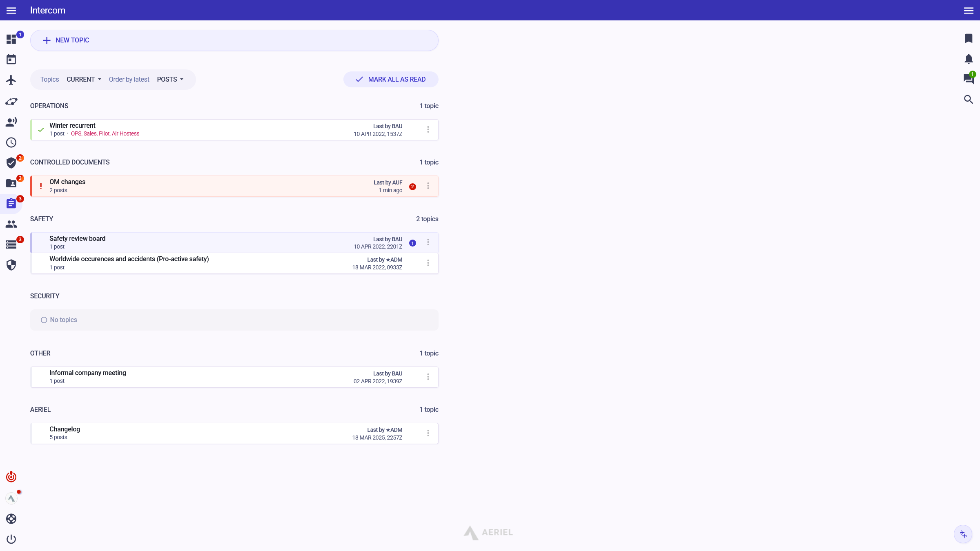Image resolution: width=980 pixels, height=551 pixels.
Task: Open the airplane flights icon
Action: pos(11,80)
